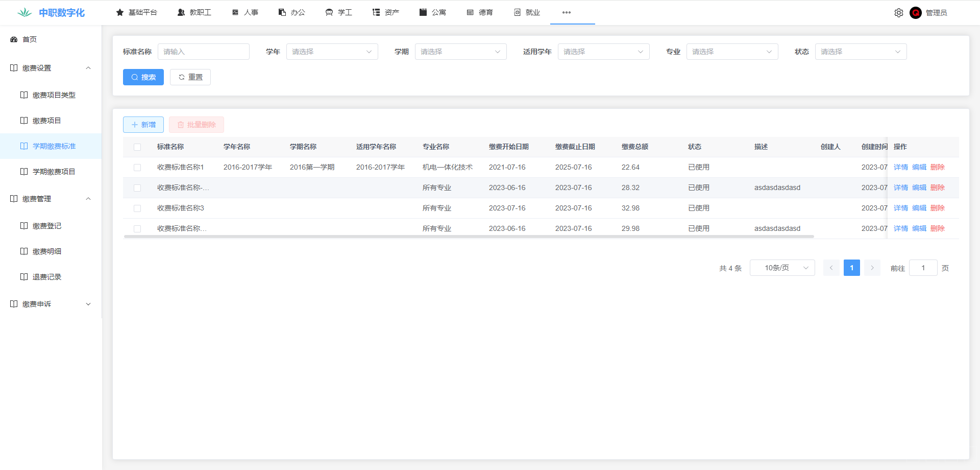Viewport: 980px width, 470px height.
Task: Click the administrator avatar icon
Action: coord(916,13)
